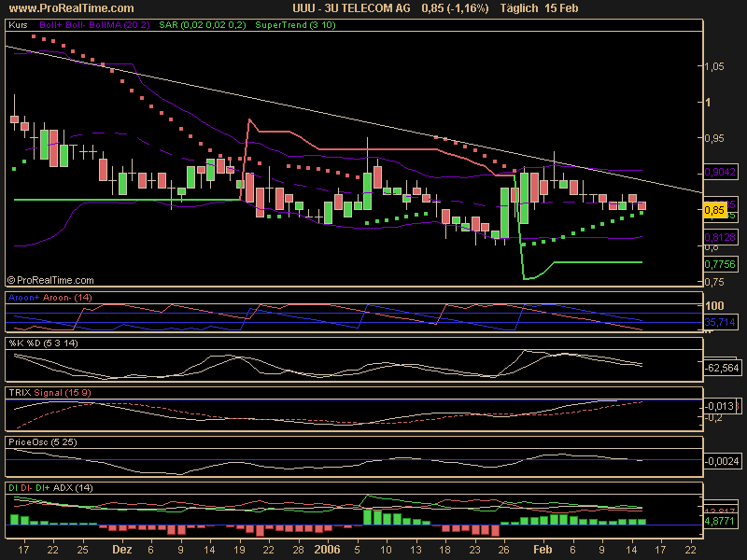Select the Aroon+ Aroon- (14) indicator label
This screenshot has width=747, height=560.
coord(50,298)
